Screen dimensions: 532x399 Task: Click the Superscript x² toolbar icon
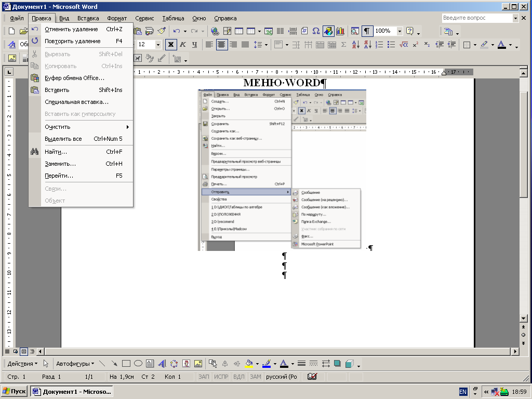tap(415, 45)
